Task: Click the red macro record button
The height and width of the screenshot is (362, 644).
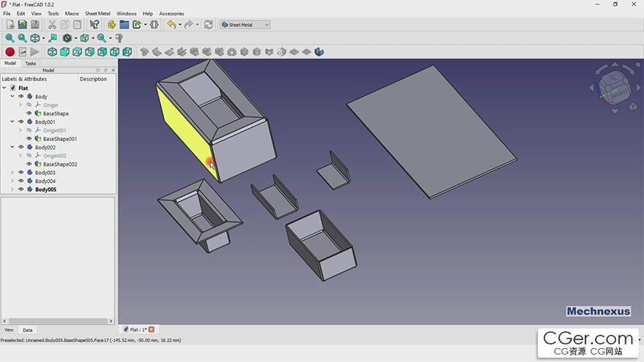Action: 10,52
